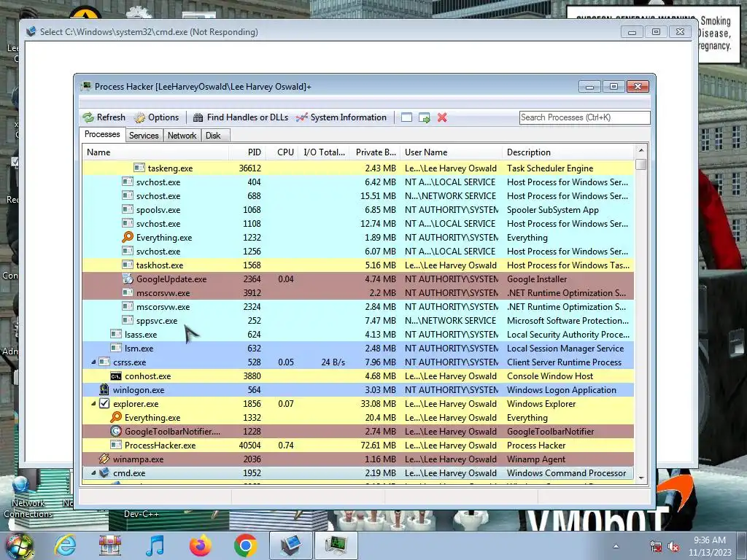The image size is (747, 560).
Task: Click the Everything.exe icon with PID 1232
Action: click(x=128, y=237)
